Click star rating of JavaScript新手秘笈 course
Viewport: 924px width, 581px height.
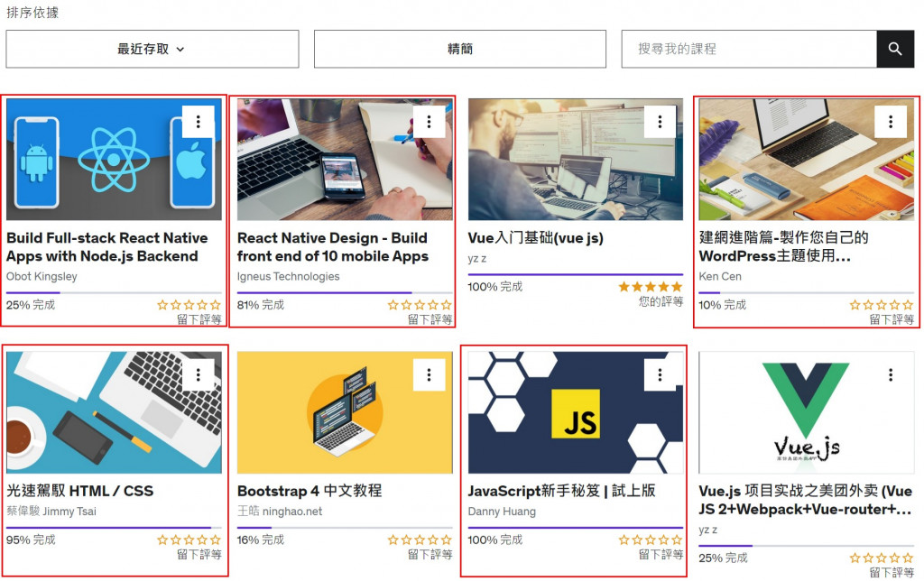[x=651, y=539]
